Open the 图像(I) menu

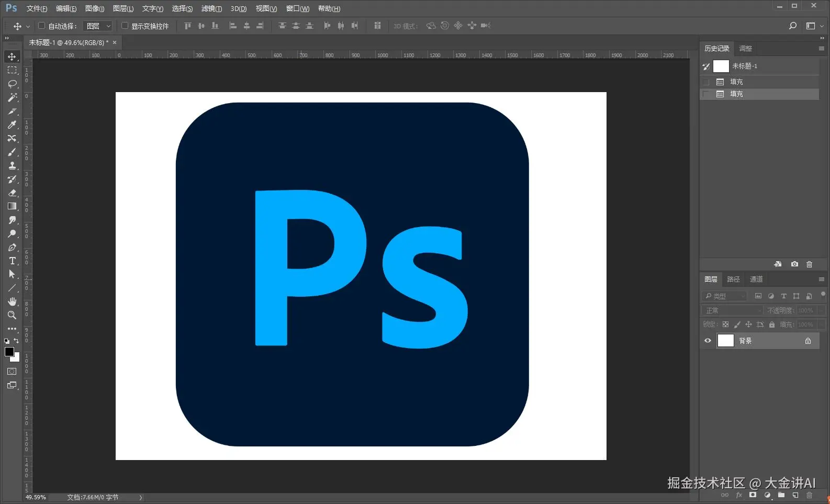(95, 8)
